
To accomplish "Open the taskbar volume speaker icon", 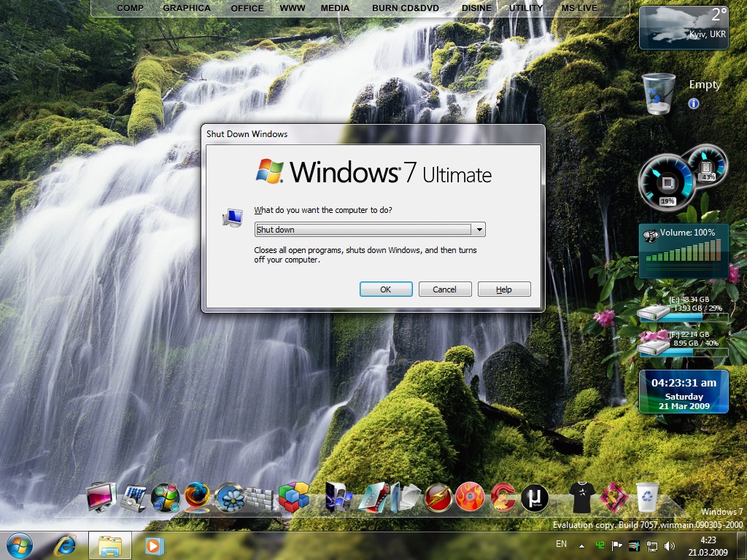I will click(670, 546).
